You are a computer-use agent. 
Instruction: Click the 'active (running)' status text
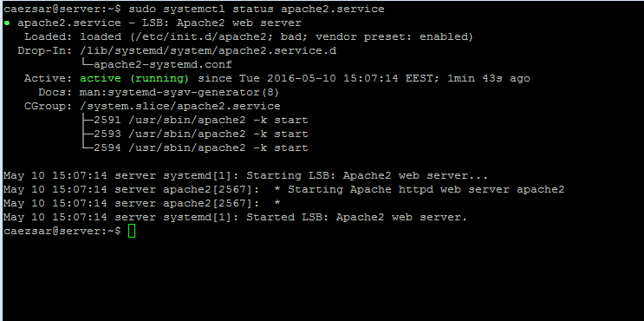134,78
